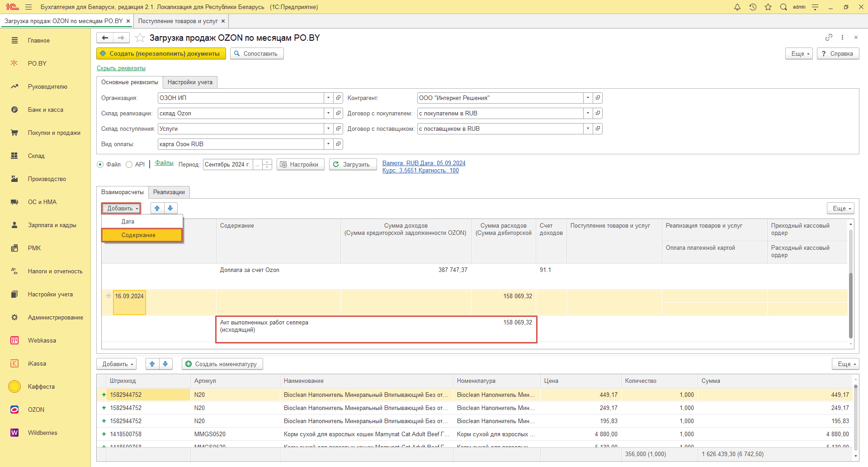The image size is (868, 467).
Task: Click Загрузить button
Action: [x=353, y=164]
